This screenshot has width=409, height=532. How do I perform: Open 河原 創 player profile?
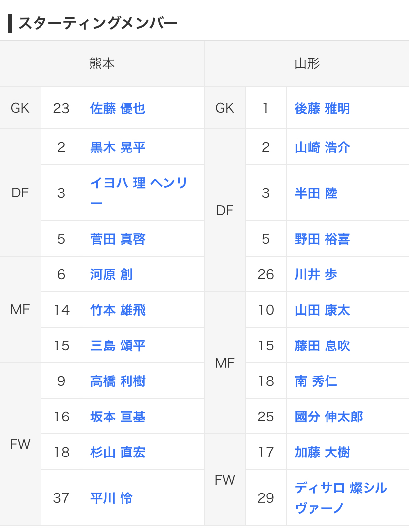pyautogui.click(x=111, y=274)
